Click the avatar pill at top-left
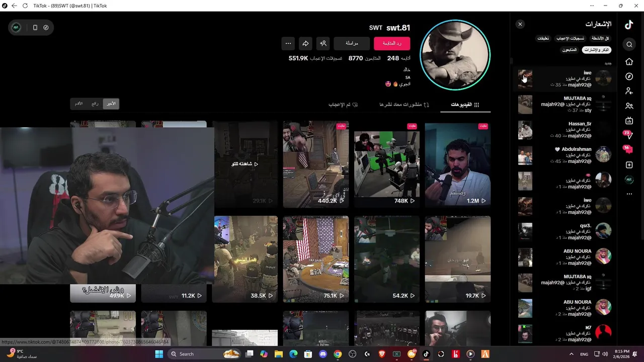The width and height of the screenshot is (644, 362). coord(16,28)
